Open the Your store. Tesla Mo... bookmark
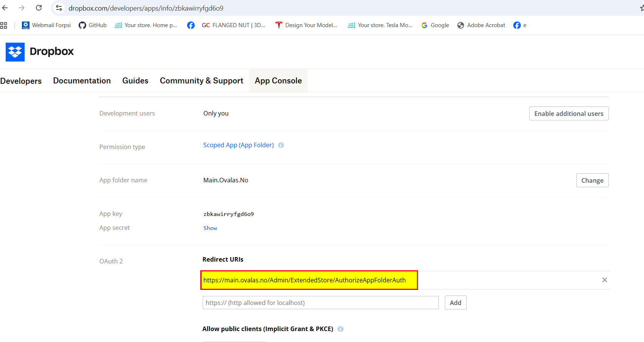Screen dimensions: 644x342 380,25
